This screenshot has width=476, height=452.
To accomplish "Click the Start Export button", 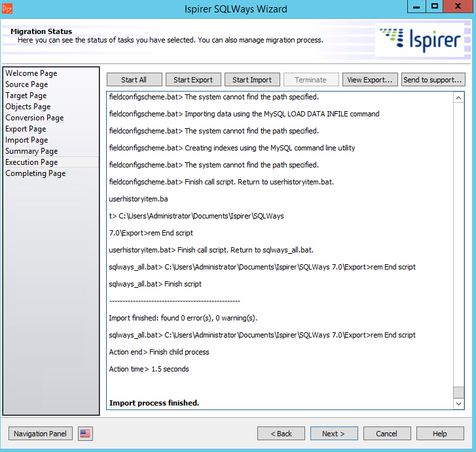I will click(x=193, y=80).
